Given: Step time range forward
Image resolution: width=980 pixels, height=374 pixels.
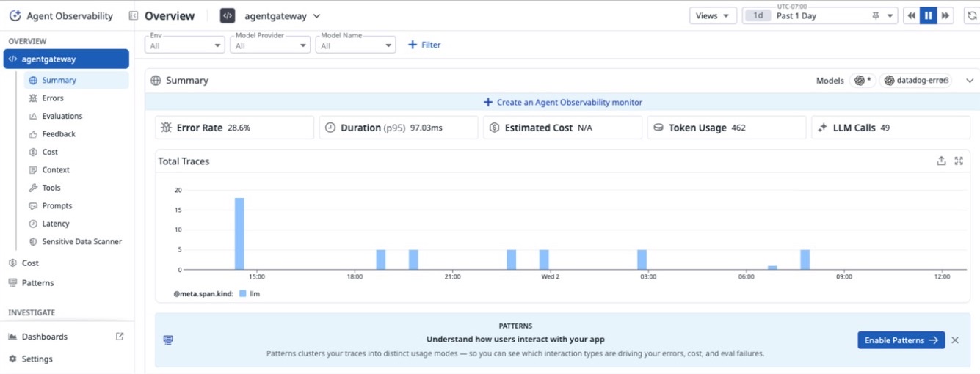Looking at the screenshot, I should (x=945, y=15).
